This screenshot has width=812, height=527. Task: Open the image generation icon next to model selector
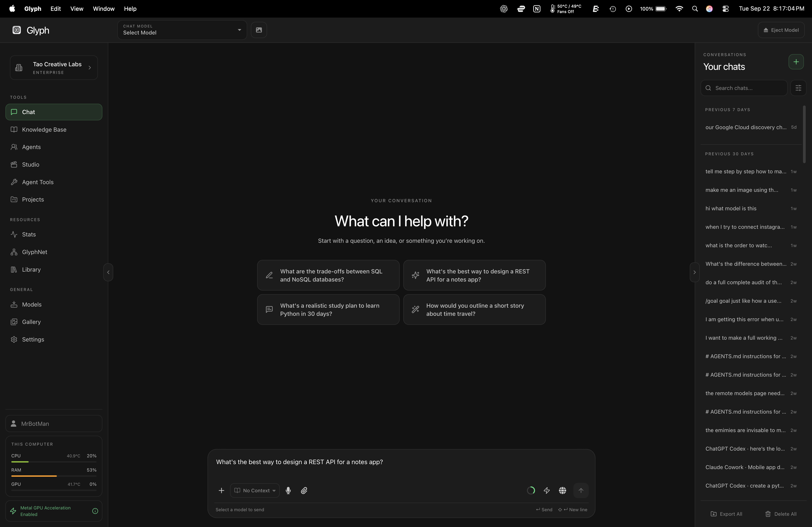click(259, 30)
